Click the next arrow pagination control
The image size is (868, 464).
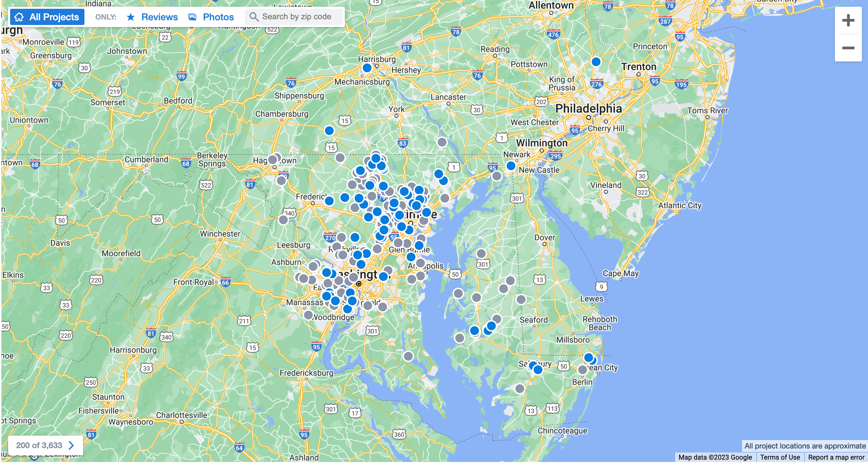70,445
